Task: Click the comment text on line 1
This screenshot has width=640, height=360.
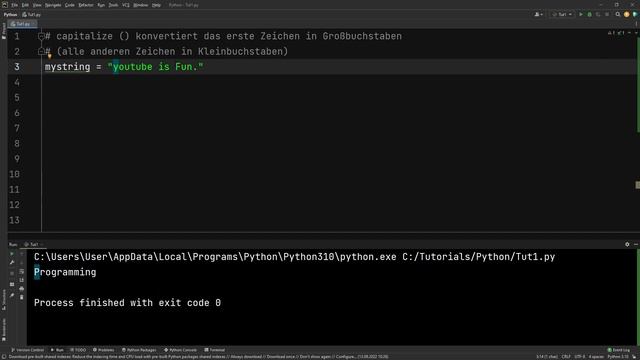Action: [223, 36]
